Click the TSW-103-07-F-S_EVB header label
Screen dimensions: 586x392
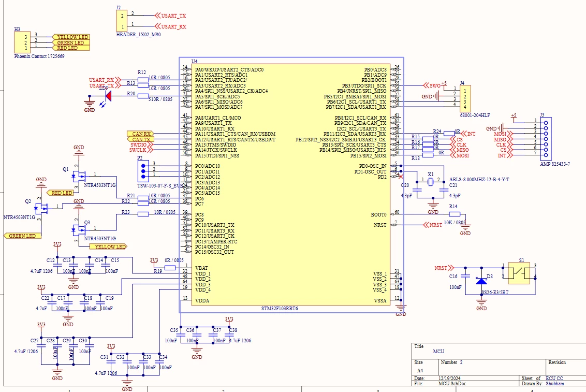(x=160, y=185)
